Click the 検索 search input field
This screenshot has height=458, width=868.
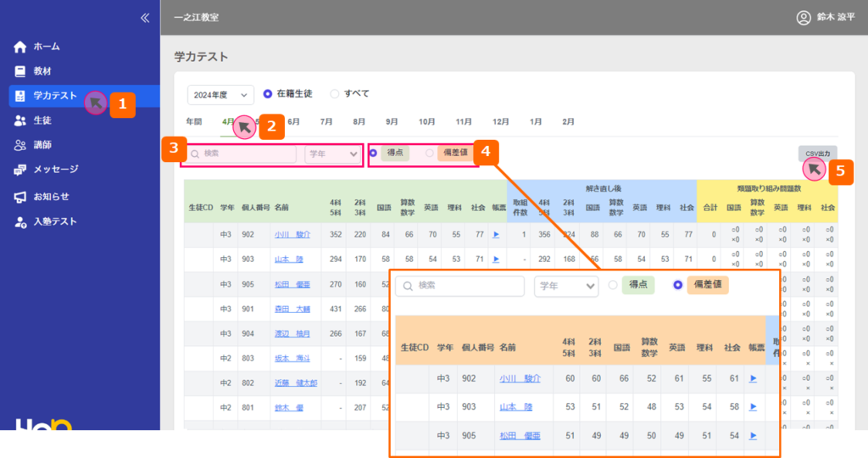[242, 154]
